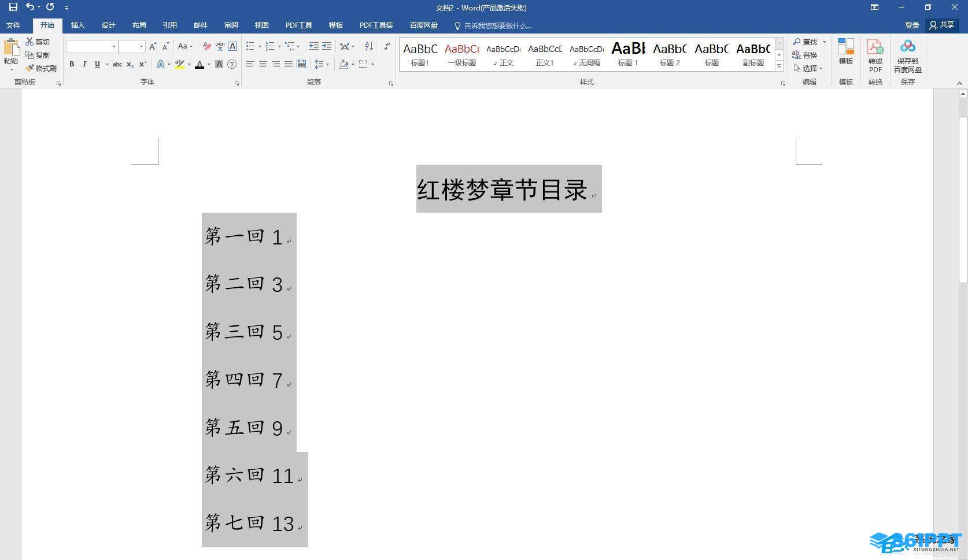Click the text highlight color button
Screen dimensions: 968x560
[180, 64]
